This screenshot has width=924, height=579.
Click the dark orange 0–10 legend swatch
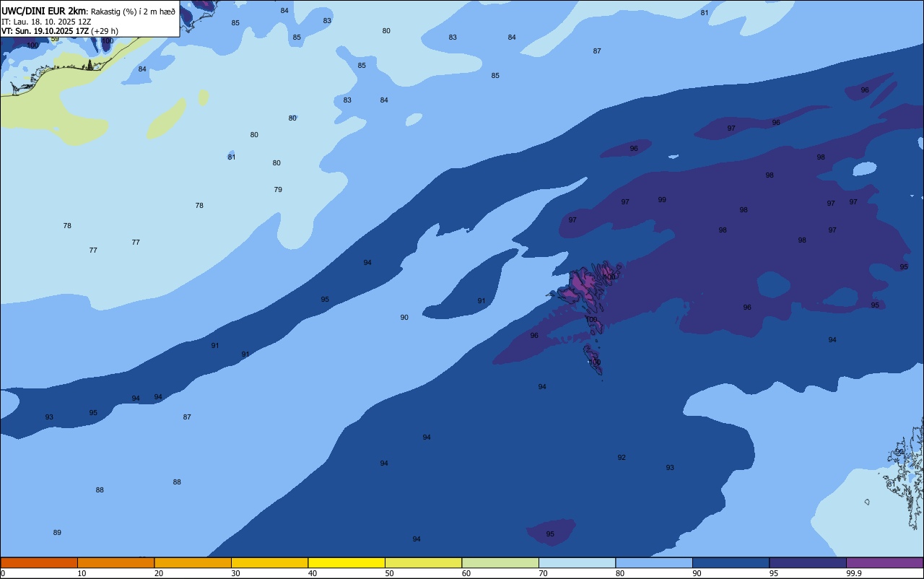tap(39, 562)
